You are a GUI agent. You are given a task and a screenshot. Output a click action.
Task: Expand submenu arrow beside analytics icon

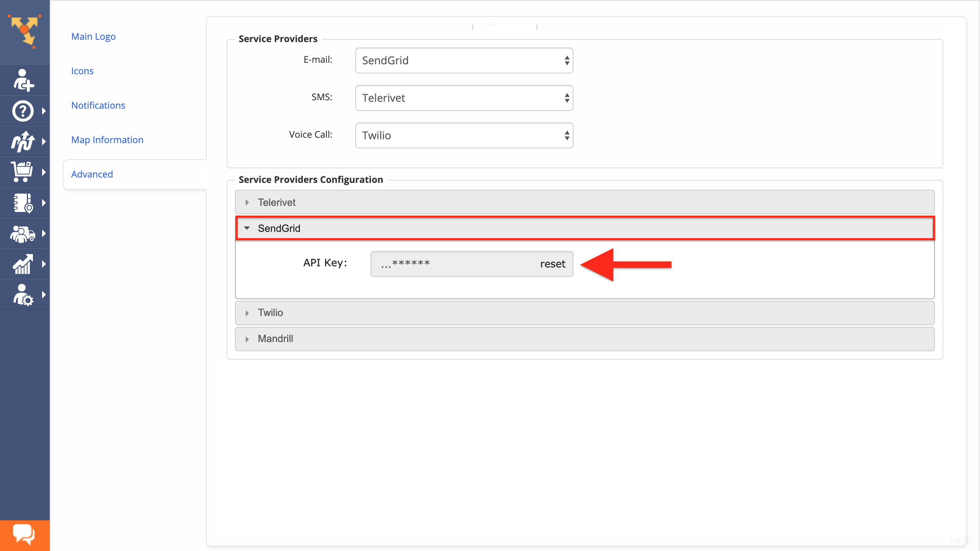[44, 264]
